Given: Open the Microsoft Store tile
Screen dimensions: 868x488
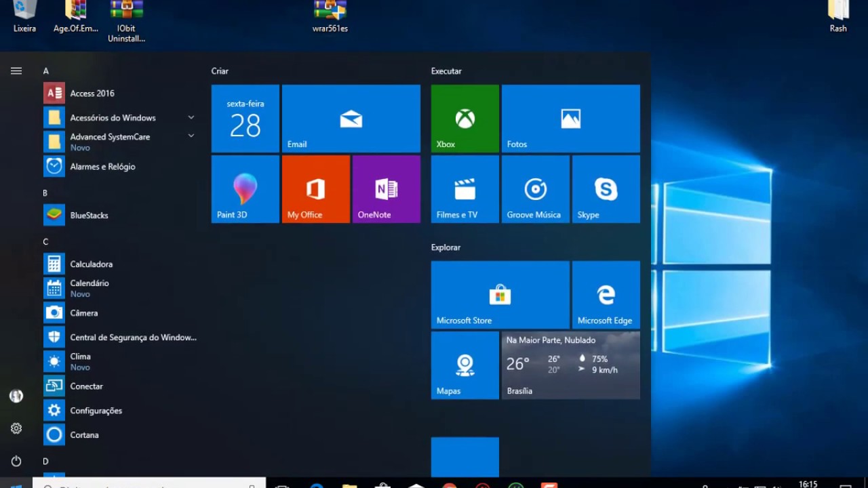Looking at the screenshot, I should (x=500, y=295).
